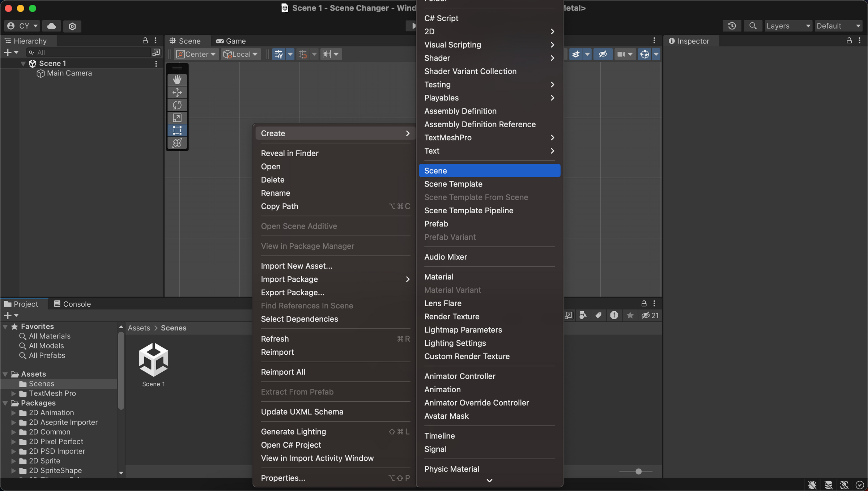This screenshot has width=868, height=491.
Task: Select the Rect transform tool
Action: point(177,131)
